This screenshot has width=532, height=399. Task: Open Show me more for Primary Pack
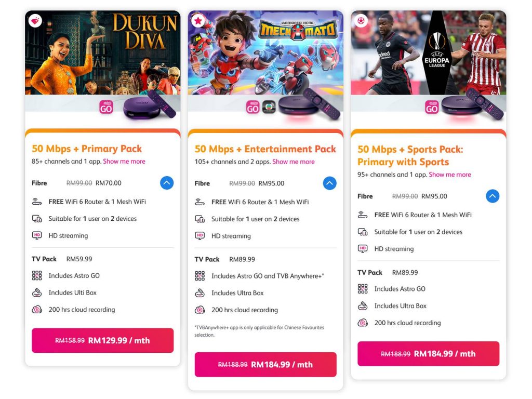pos(124,162)
